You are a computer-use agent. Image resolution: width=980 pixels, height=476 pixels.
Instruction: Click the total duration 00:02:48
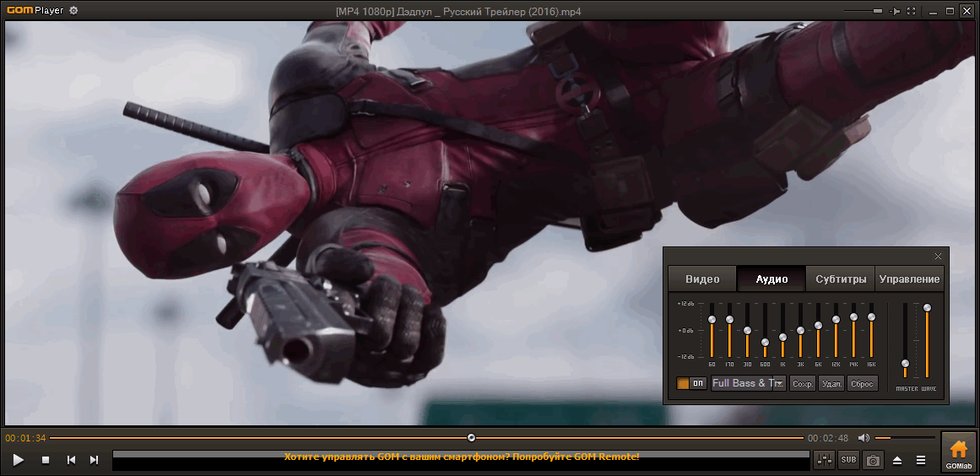[828, 438]
